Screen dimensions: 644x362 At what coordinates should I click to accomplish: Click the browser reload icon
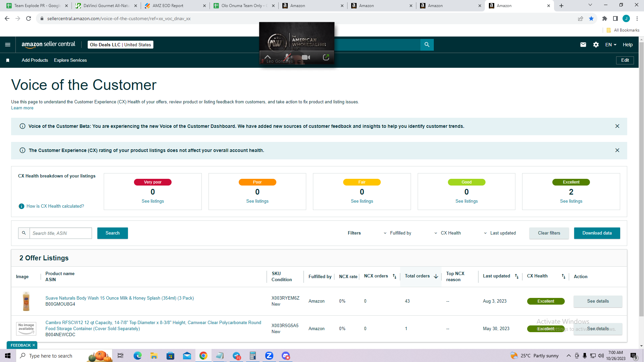(x=29, y=18)
